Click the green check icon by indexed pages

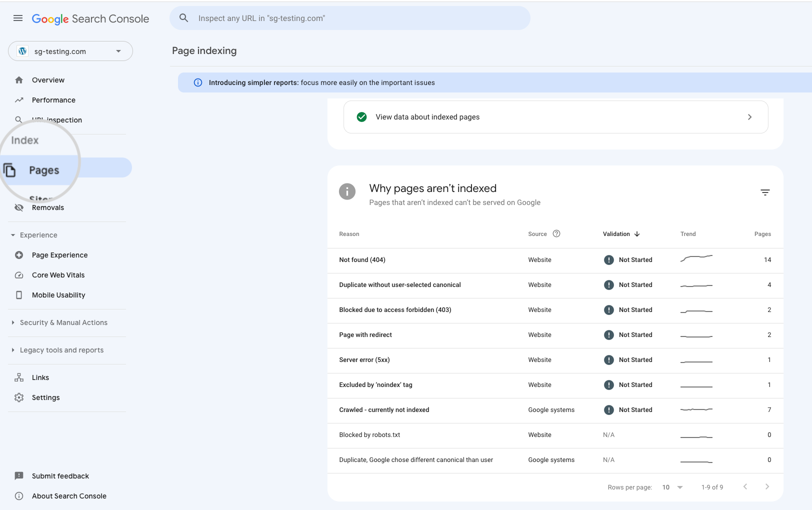[x=362, y=117]
